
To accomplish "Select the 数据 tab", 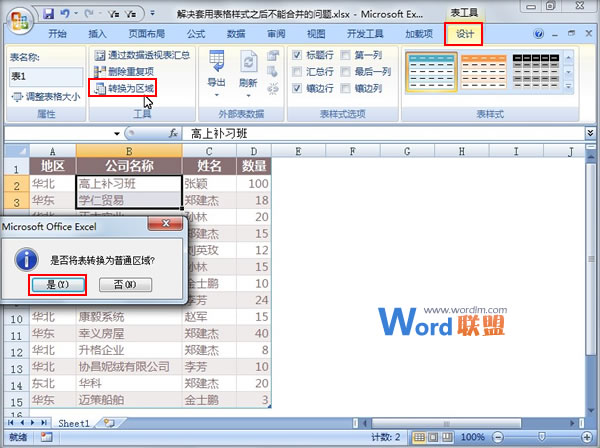I will [236, 34].
